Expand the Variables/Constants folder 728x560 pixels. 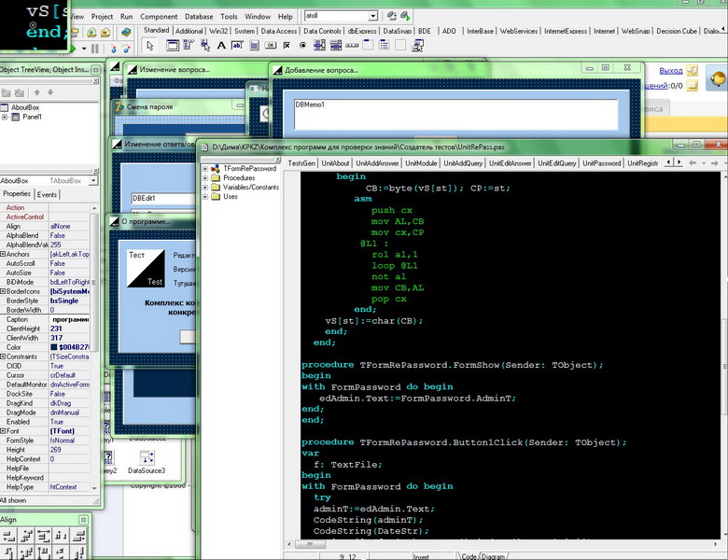pos(205,187)
